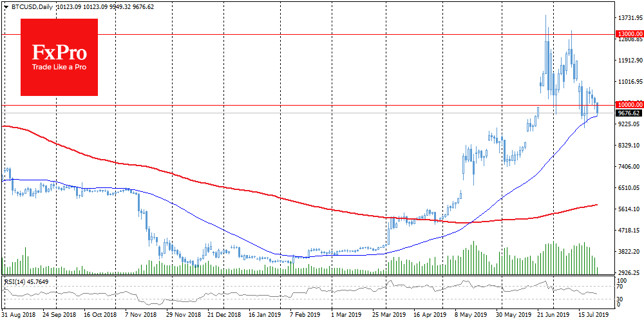
Task: Click the Trade Like a Pro tagline
Action: (x=59, y=68)
